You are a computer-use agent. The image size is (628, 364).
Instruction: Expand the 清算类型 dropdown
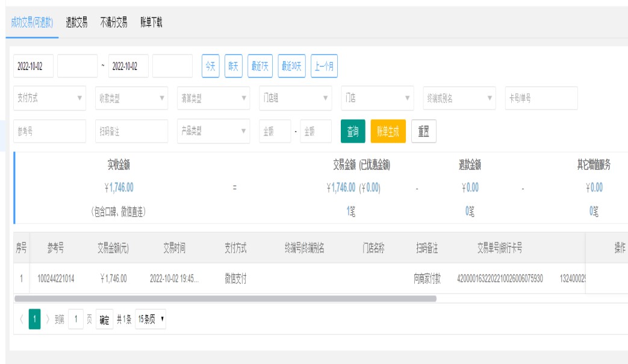coord(213,98)
